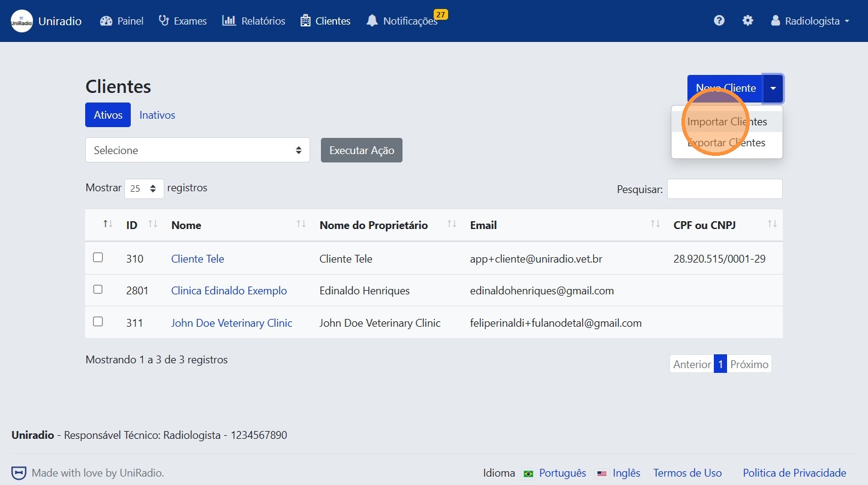Click the Exames stethoscope icon
Viewport: 868px width, 485px height.
pyautogui.click(x=162, y=20)
